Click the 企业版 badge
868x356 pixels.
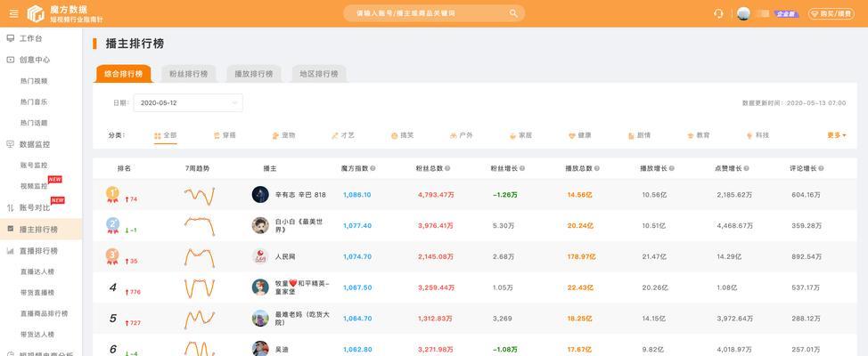[x=785, y=14]
